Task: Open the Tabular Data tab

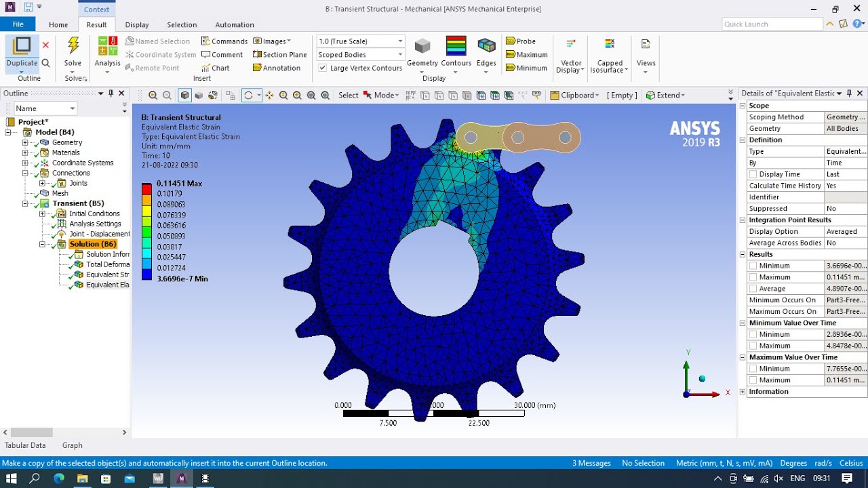Action: pyautogui.click(x=25, y=445)
